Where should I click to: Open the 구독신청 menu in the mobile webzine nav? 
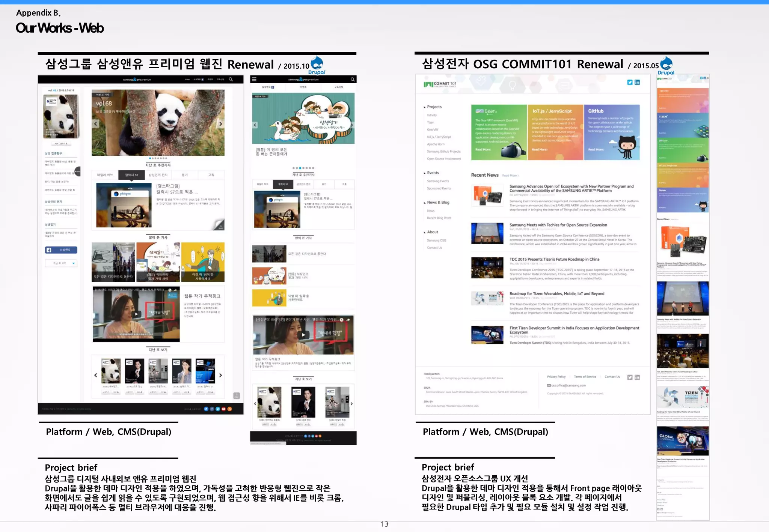tap(338, 87)
